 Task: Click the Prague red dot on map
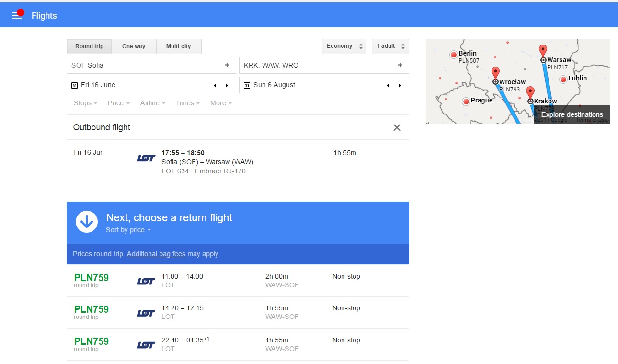pos(466,102)
